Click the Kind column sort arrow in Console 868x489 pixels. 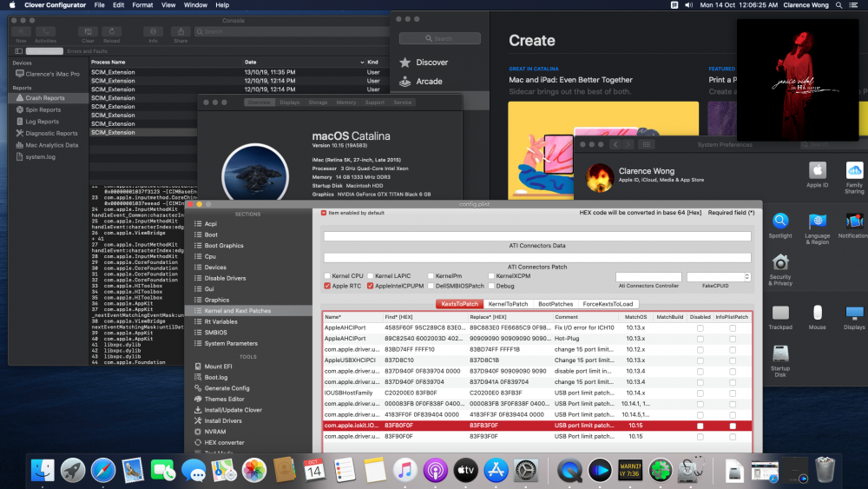tap(363, 63)
